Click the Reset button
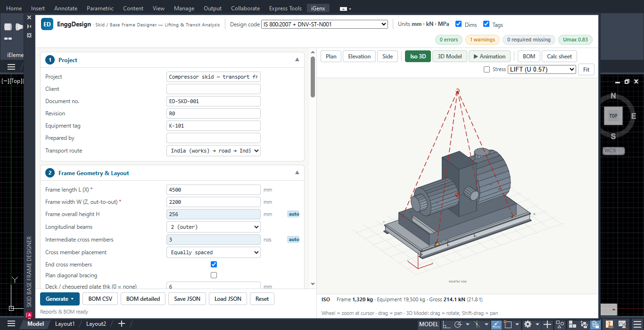 (x=262, y=298)
